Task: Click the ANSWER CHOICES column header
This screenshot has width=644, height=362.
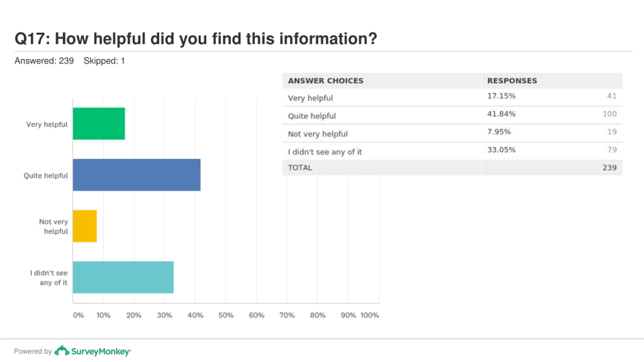Action: click(326, 81)
